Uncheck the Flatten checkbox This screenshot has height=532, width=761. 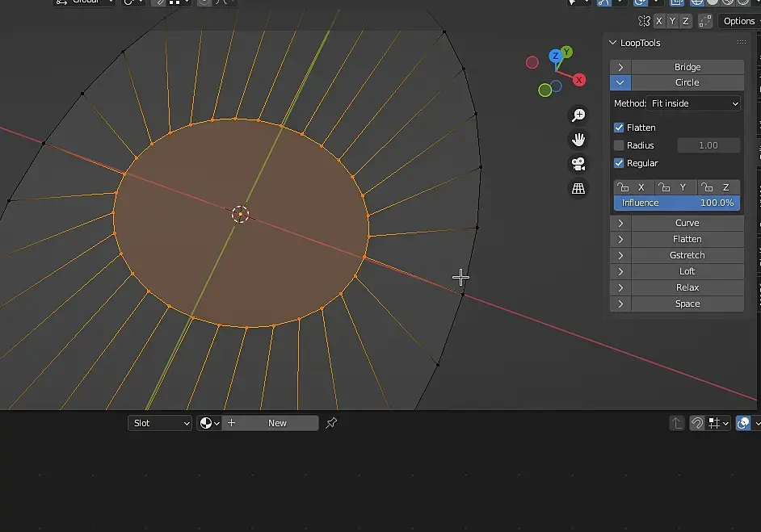click(619, 128)
